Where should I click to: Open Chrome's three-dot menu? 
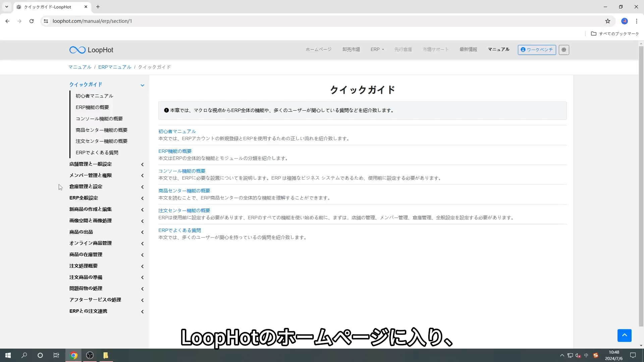(637, 21)
